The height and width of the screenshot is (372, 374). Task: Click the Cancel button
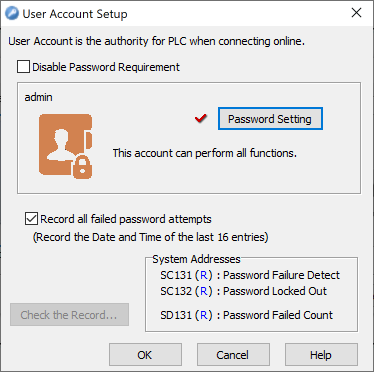pyautogui.click(x=233, y=355)
